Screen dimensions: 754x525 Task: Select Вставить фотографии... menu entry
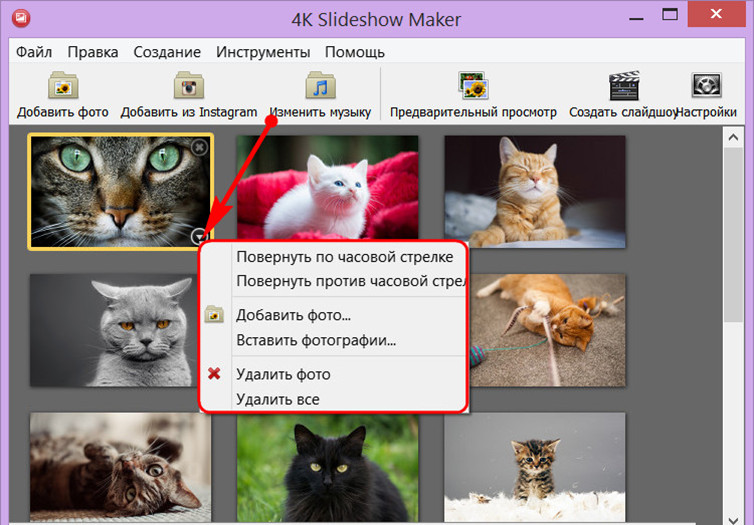pos(316,340)
